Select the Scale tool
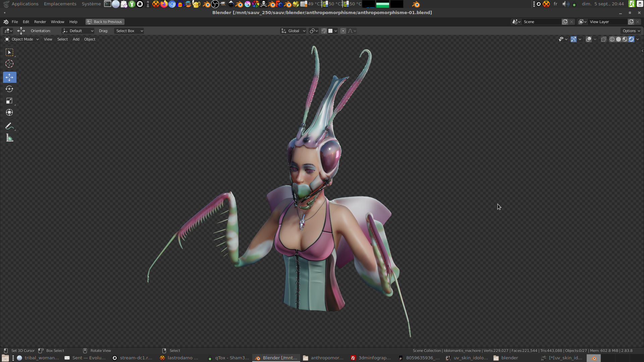This screenshot has width=644, height=362. click(9, 101)
